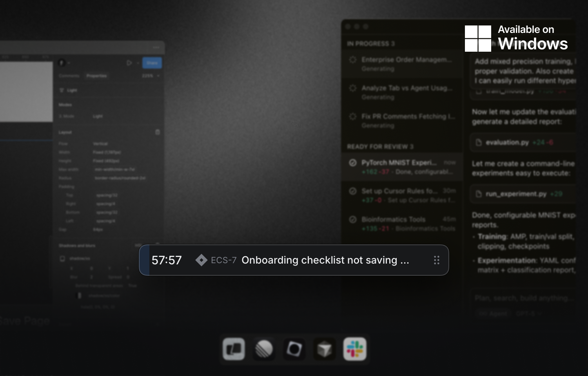The image size is (588, 376).
Task: Select the Properties tab
Action: [96, 76]
